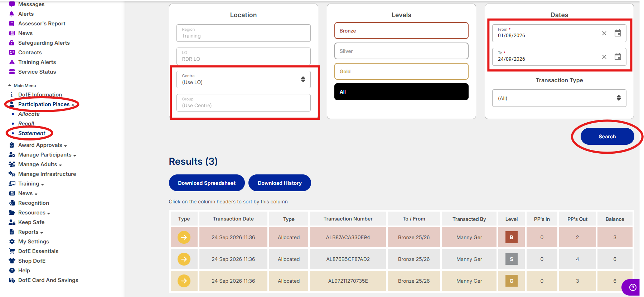Click the Silver level badge S
The image size is (644, 297).
[x=512, y=259]
